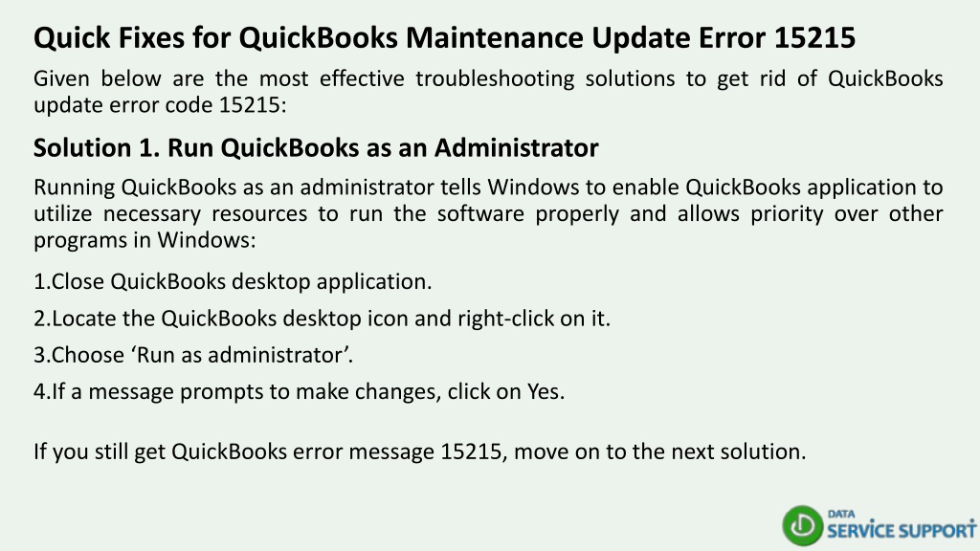Image resolution: width=980 pixels, height=551 pixels.
Task: Click the green Data Service Support logo icon
Action: pyautogui.click(x=802, y=525)
